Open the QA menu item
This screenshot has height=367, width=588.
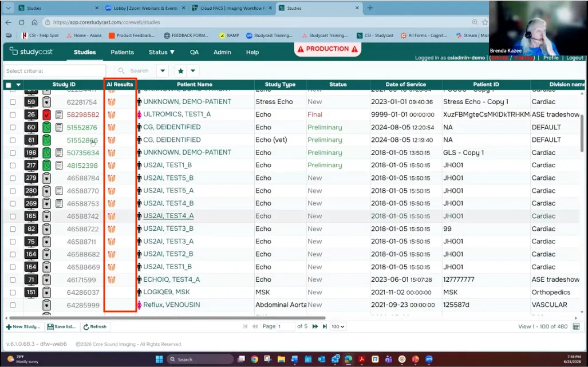tap(194, 52)
